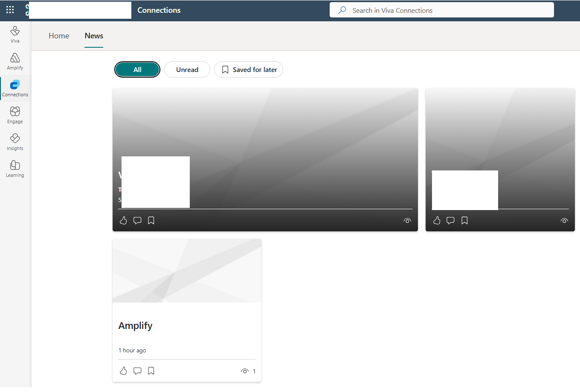Click the views eye icon on Amplify card
This screenshot has height=392, width=580.
pos(245,371)
